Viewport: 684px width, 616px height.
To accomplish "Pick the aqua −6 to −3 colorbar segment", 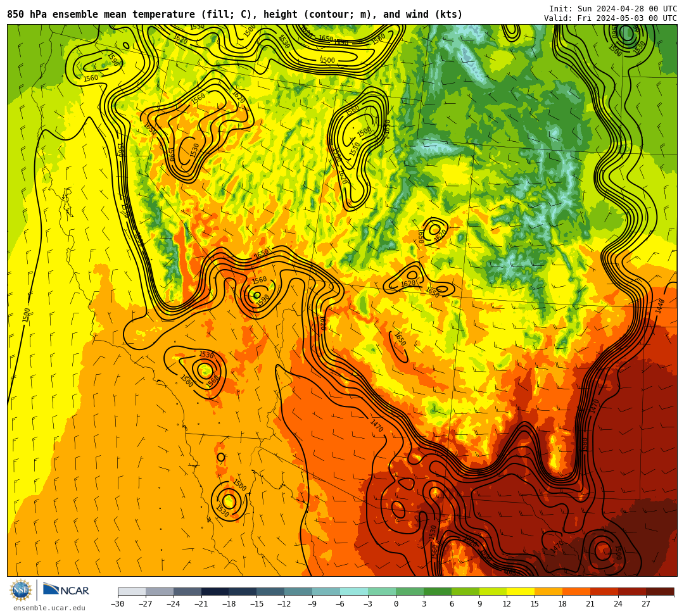I will click(x=354, y=591).
